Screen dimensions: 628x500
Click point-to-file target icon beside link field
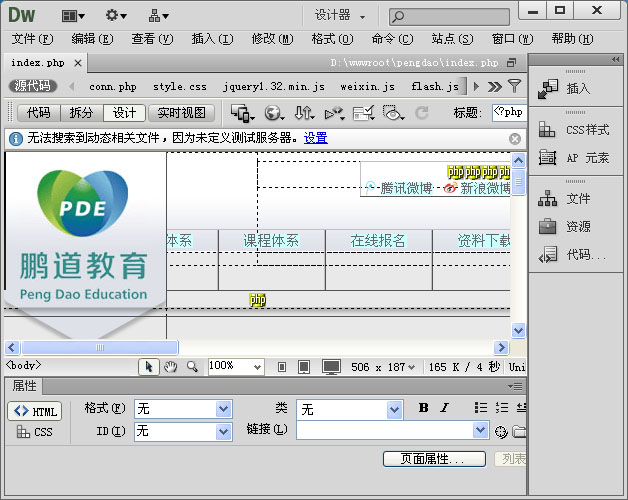click(501, 432)
